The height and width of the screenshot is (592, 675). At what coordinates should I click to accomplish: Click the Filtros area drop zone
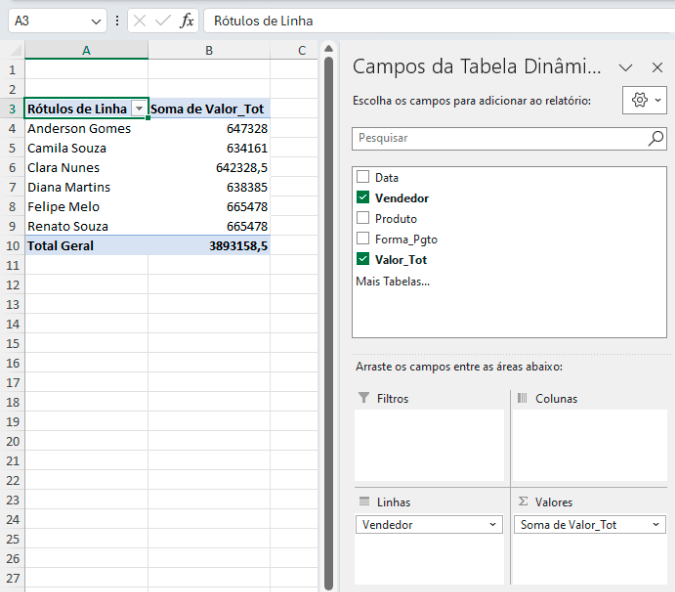[x=429, y=445]
